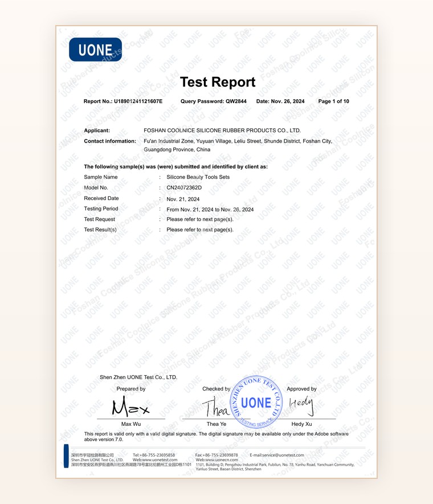The image size is (433, 504).
Task: Select the 'Test Report' title
Action: coord(218,82)
